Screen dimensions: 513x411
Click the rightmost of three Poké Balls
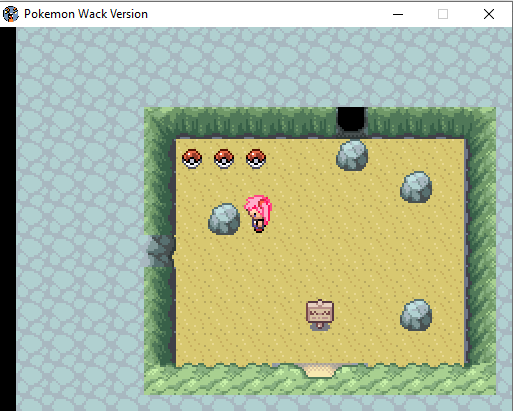256,159
